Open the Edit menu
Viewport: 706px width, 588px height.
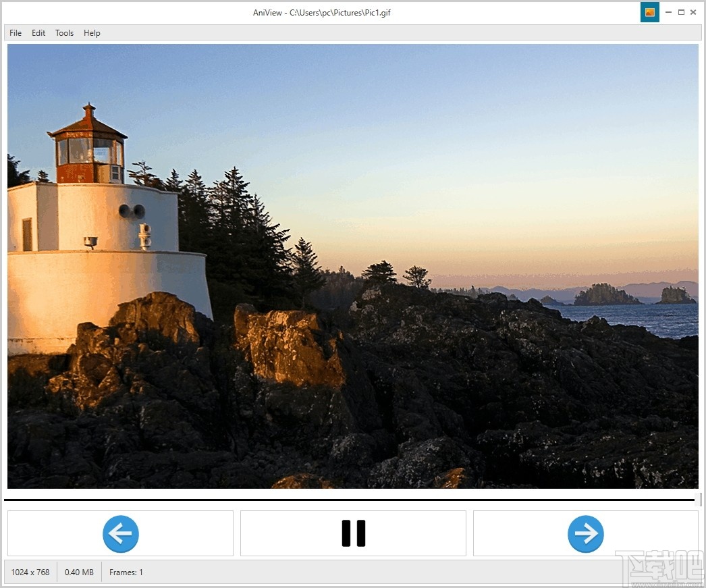pyautogui.click(x=38, y=32)
